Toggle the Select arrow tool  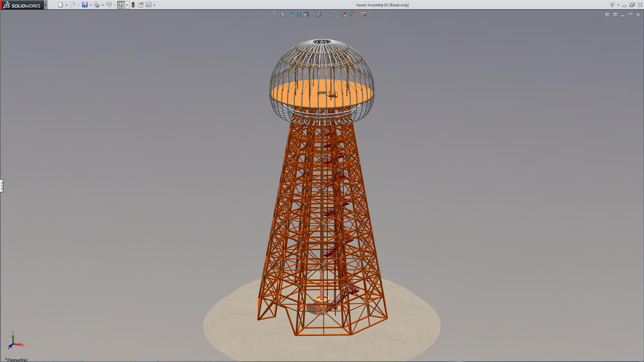click(121, 5)
